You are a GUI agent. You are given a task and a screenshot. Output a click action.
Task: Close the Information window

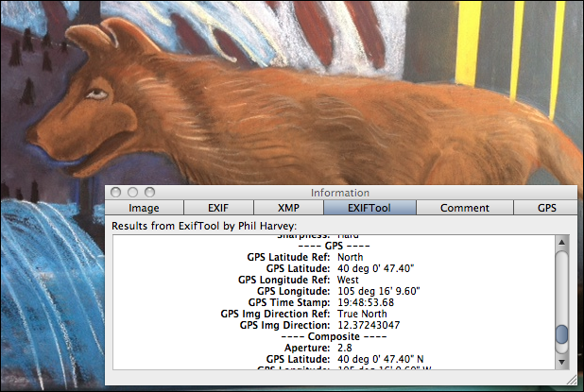click(116, 192)
